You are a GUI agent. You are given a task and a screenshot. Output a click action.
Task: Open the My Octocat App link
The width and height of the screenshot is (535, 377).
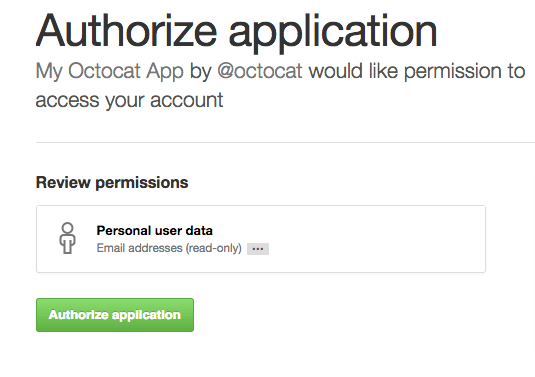110,71
